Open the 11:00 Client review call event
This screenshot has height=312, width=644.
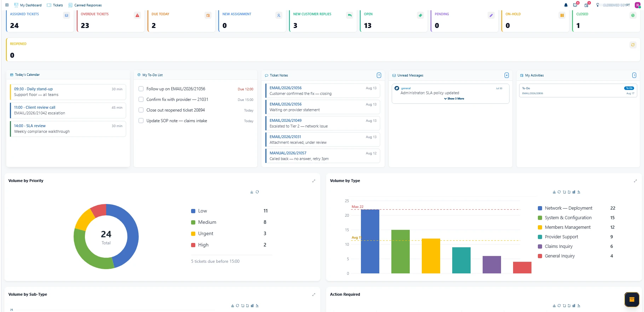[68, 110]
